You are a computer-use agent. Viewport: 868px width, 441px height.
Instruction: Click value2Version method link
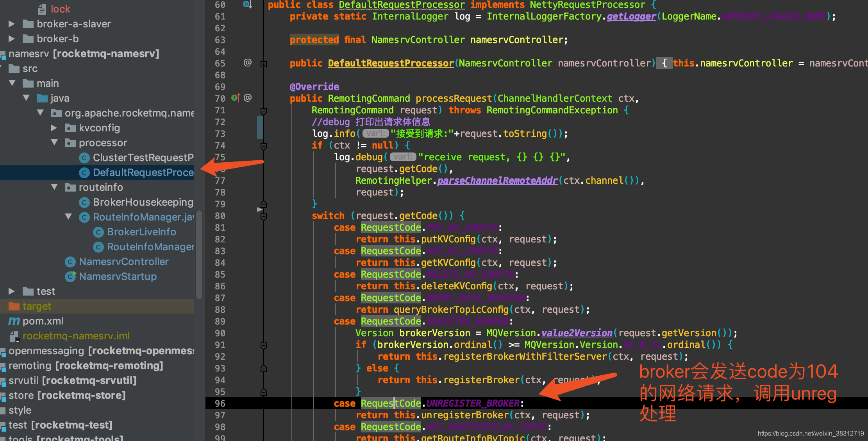pyautogui.click(x=577, y=333)
